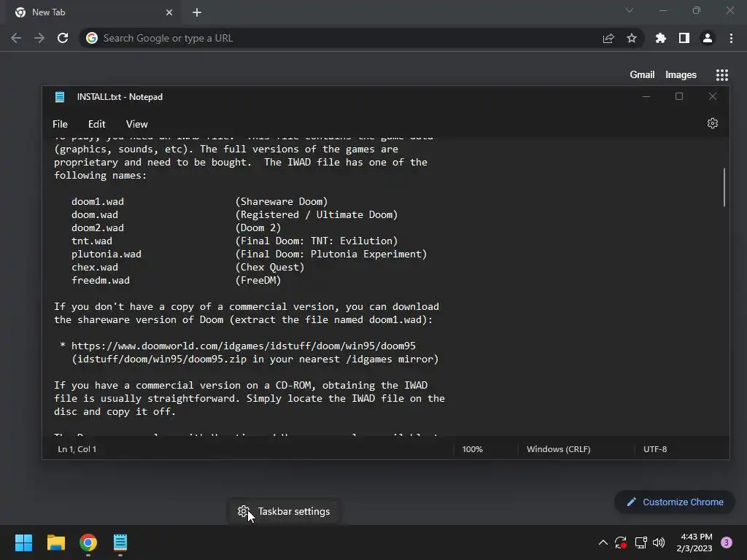747x560 pixels.
Task: Reload the Chrome page
Action: [63, 38]
